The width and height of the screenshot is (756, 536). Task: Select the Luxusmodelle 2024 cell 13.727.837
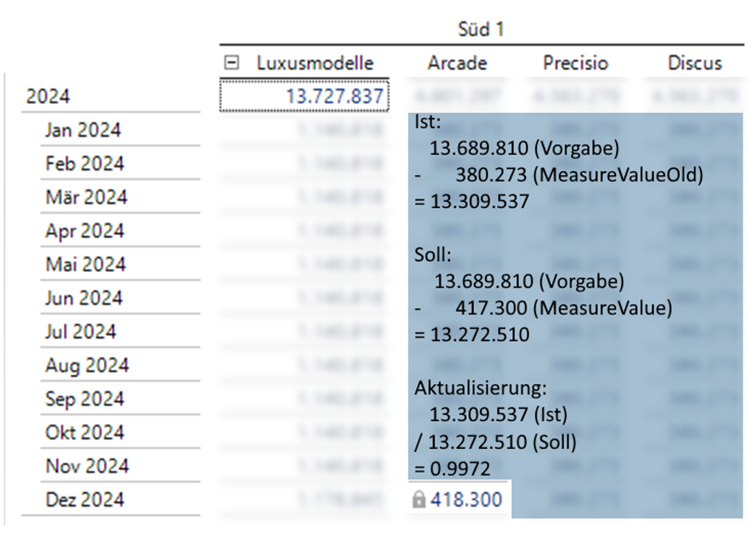[x=304, y=97]
